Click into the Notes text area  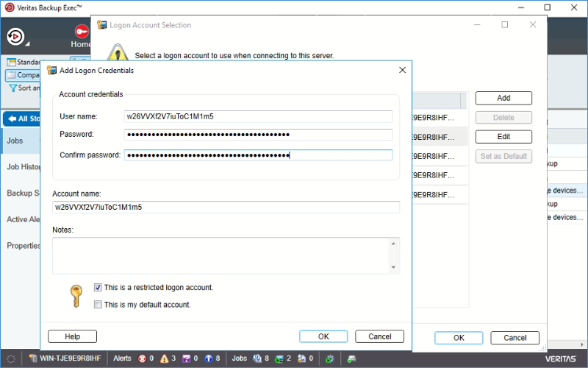click(x=220, y=255)
